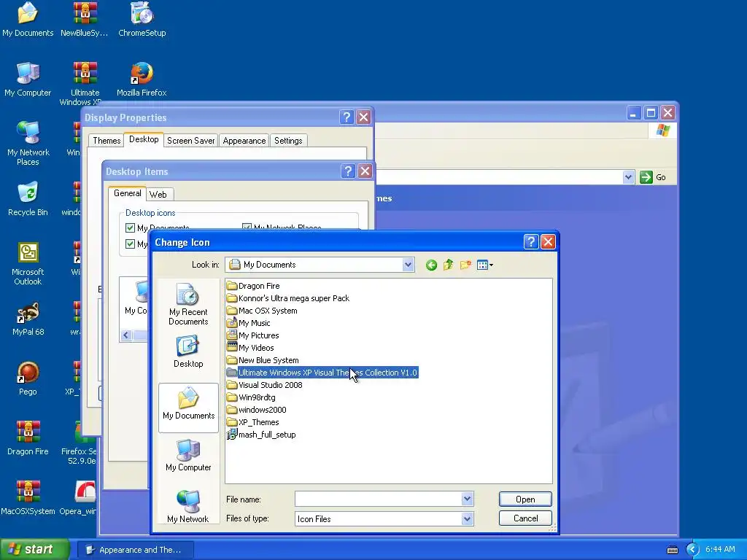The image size is (747, 560).
Task: Open Microsoft Outlook desktop icon
Action: click(x=28, y=264)
